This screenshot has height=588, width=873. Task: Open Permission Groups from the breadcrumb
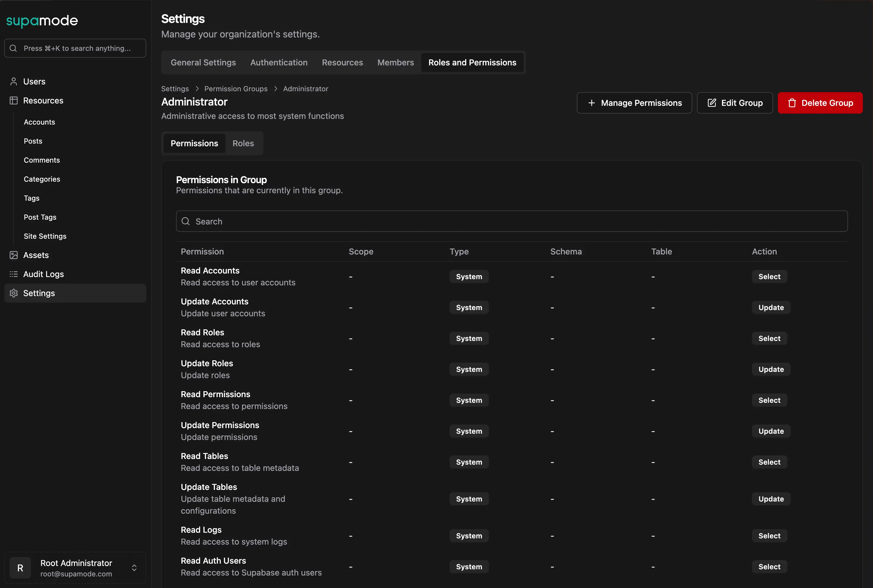(x=236, y=89)
